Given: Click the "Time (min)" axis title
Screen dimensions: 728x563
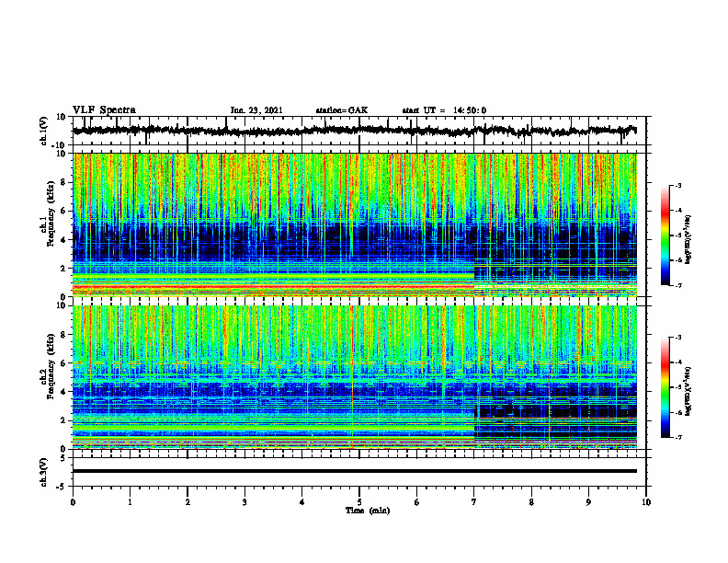Looking at the screenshot, I should (x=368, y=511).
